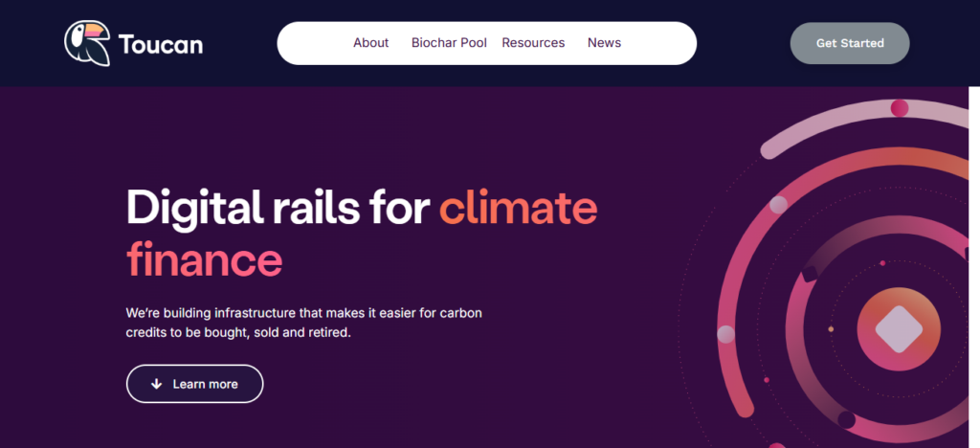Click the small orange dot near the center circle
The width and height of the screenshot is (980, 448).
[831, 329]
